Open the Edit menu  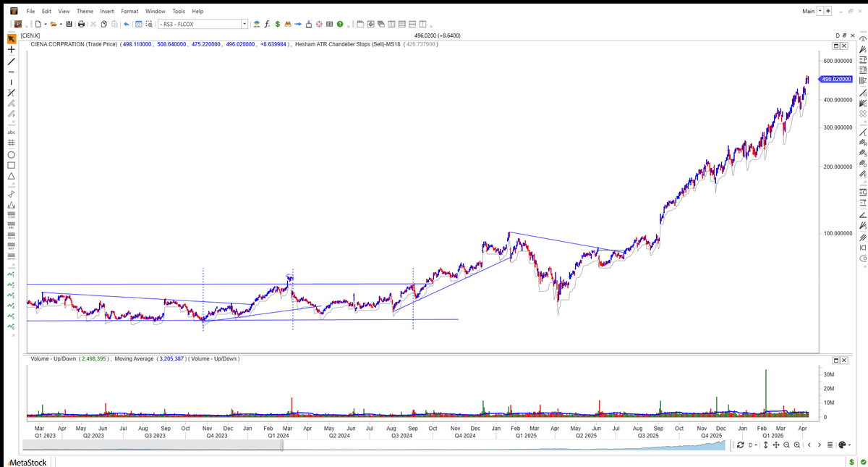coord(46,12)
